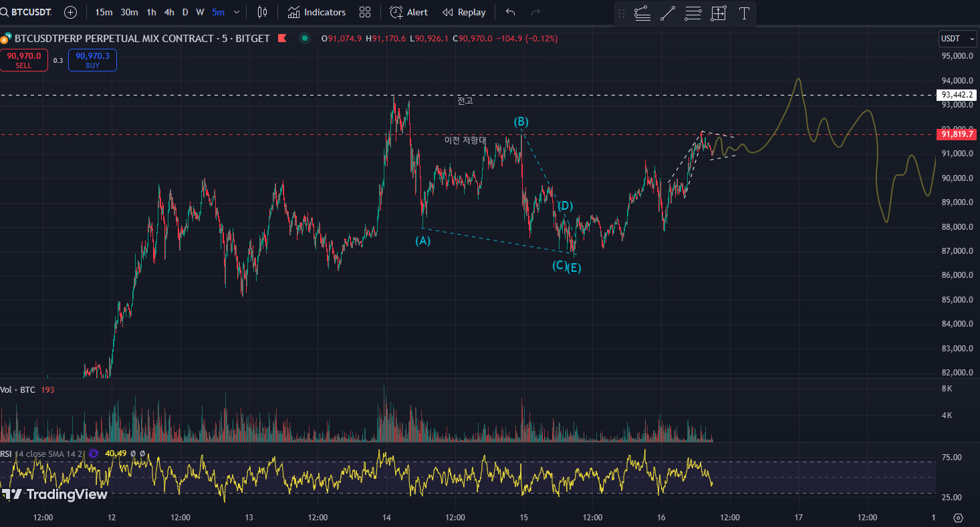The height and width of the screenshot is (527, 980).
Task: Click the orange Bitcoin symbol logo
Action: click(x=6, y=39)
